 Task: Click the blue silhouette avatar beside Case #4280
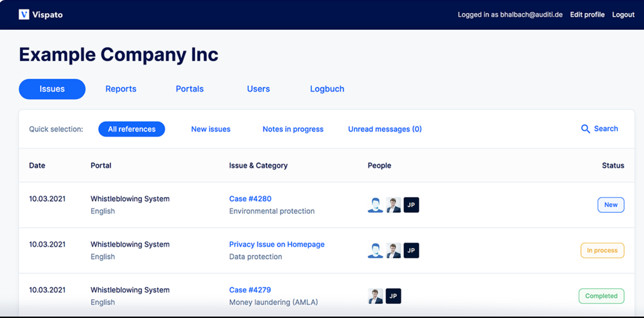(x=375, y=204)
